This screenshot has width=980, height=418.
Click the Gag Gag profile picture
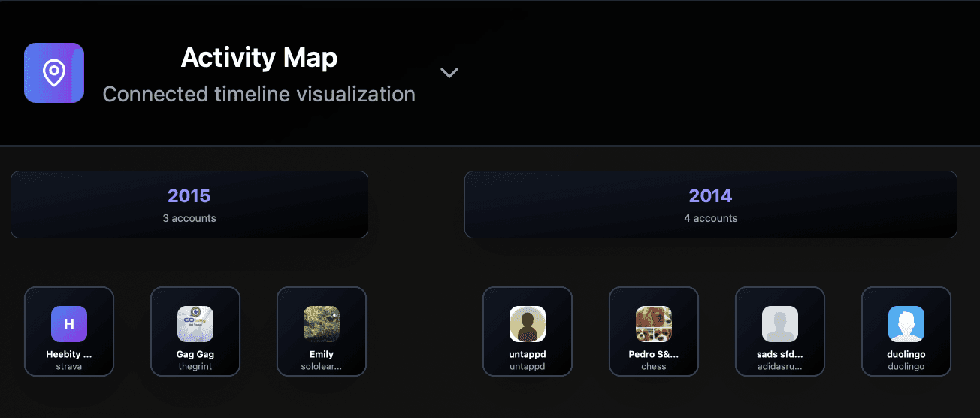point(195,324)
